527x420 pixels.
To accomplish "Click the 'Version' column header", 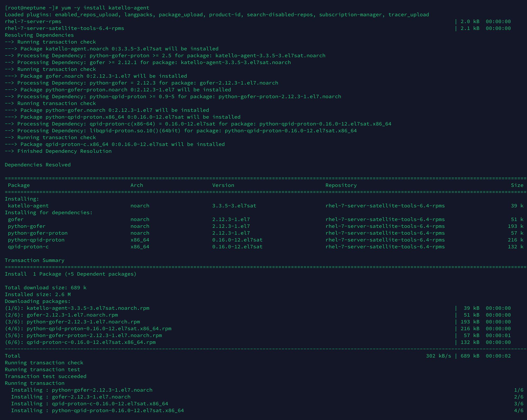I will click(x=223, y=185).
